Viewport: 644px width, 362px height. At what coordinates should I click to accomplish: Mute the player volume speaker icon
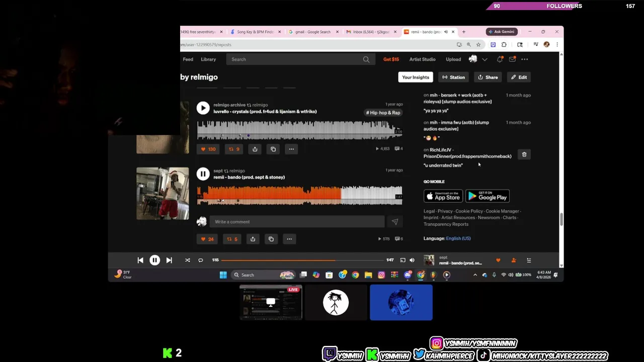(x=412, y=260)
